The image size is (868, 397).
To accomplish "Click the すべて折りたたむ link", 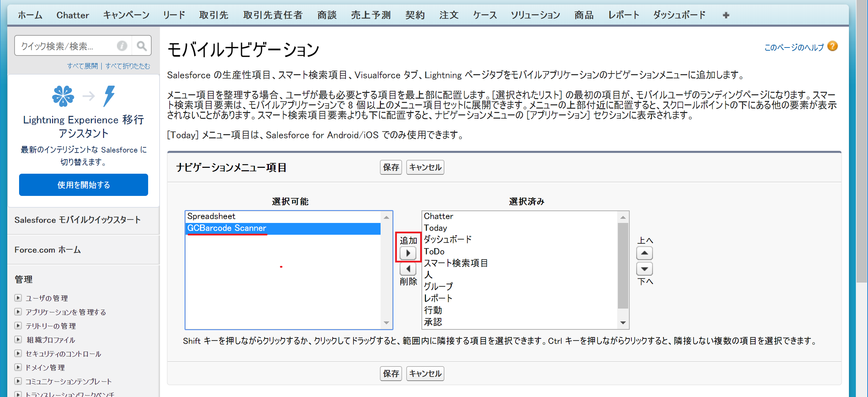I will tap(128, 66).
